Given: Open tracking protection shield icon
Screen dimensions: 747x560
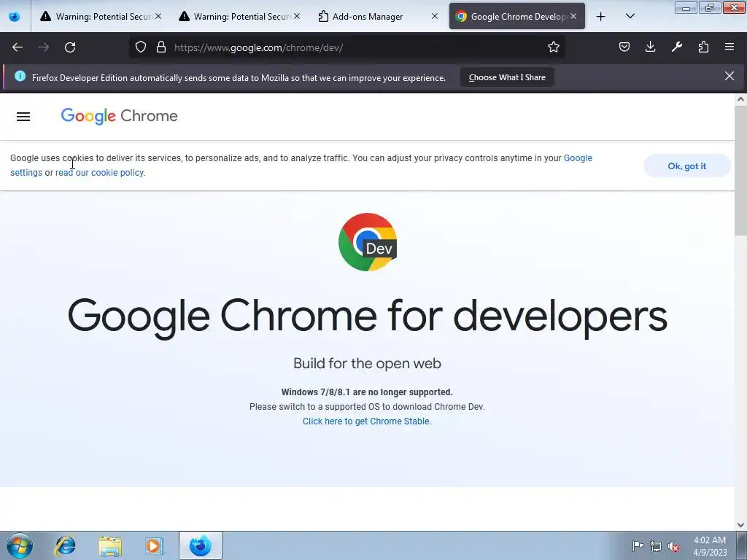Looking at the screenshot, I should [x=141, y=47].
